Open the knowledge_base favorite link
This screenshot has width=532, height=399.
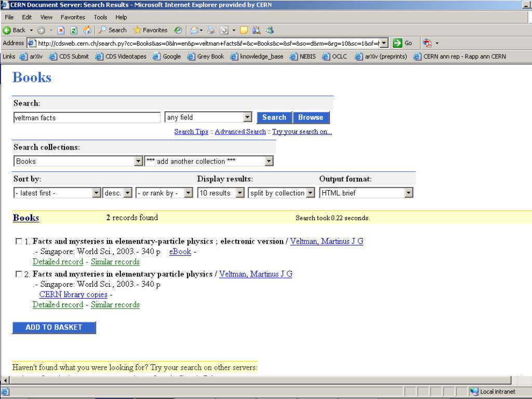[x=257, y=56]
